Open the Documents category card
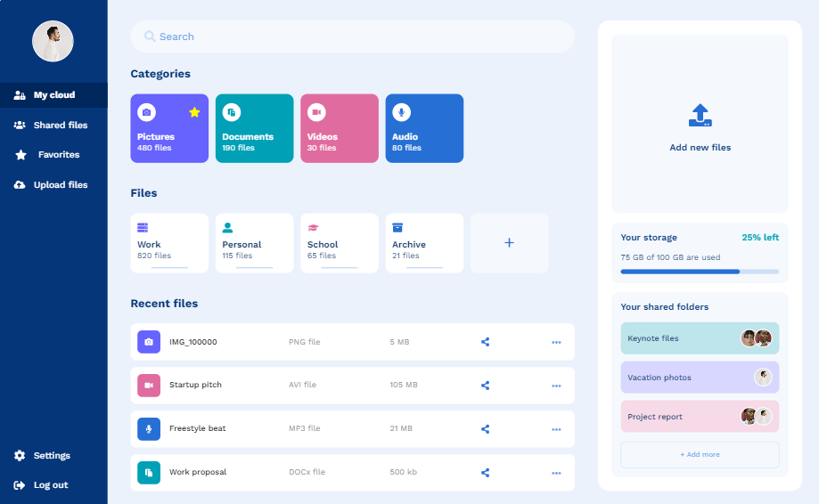This screenshot has width=819, height=504. [x=254, y=128]
